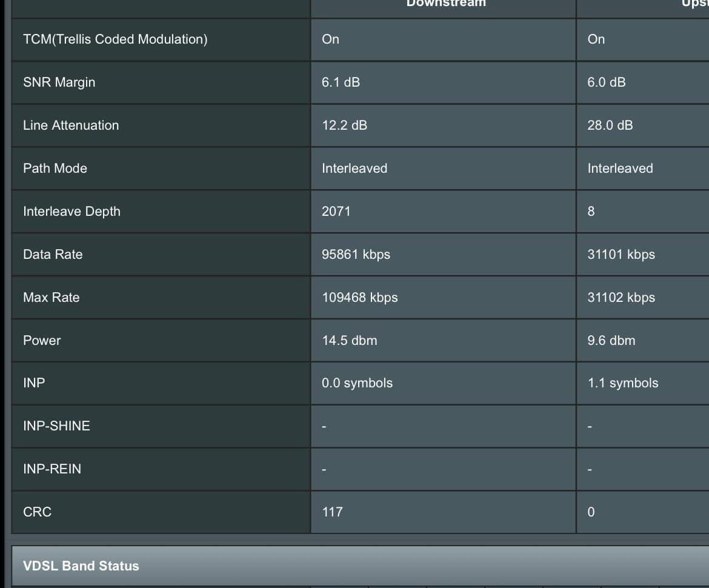Select the INP value 0.0 symbols
This screenshot has width=709, height=588.
click(357, 383)
